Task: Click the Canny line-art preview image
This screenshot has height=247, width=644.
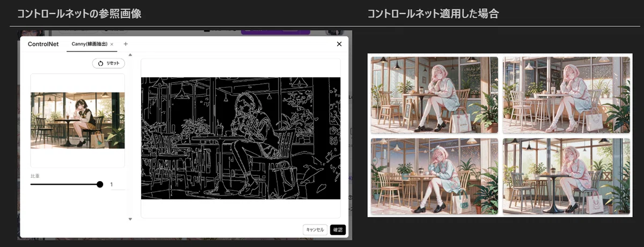Action: (241, 138)
